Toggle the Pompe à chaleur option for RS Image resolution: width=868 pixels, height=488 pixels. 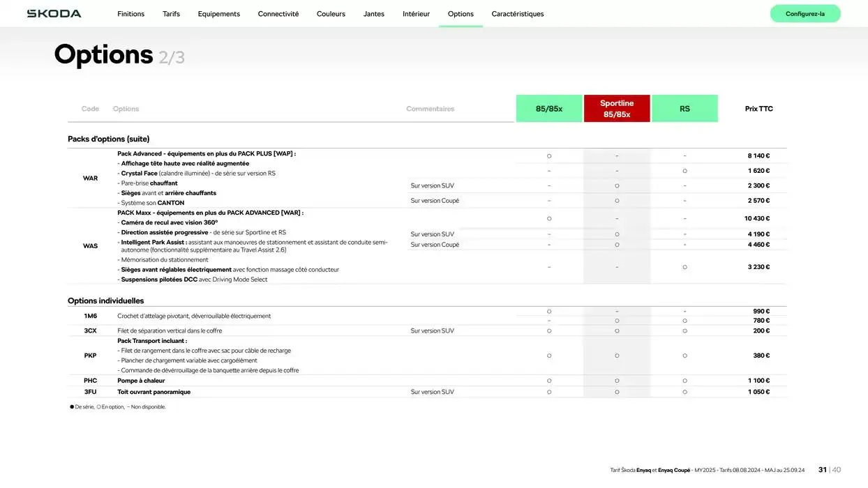684,379
